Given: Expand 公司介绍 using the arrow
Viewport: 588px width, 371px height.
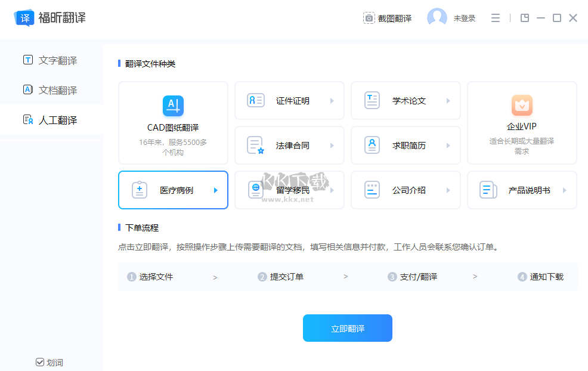Looking at the screenshot, I should coord(449,190).
